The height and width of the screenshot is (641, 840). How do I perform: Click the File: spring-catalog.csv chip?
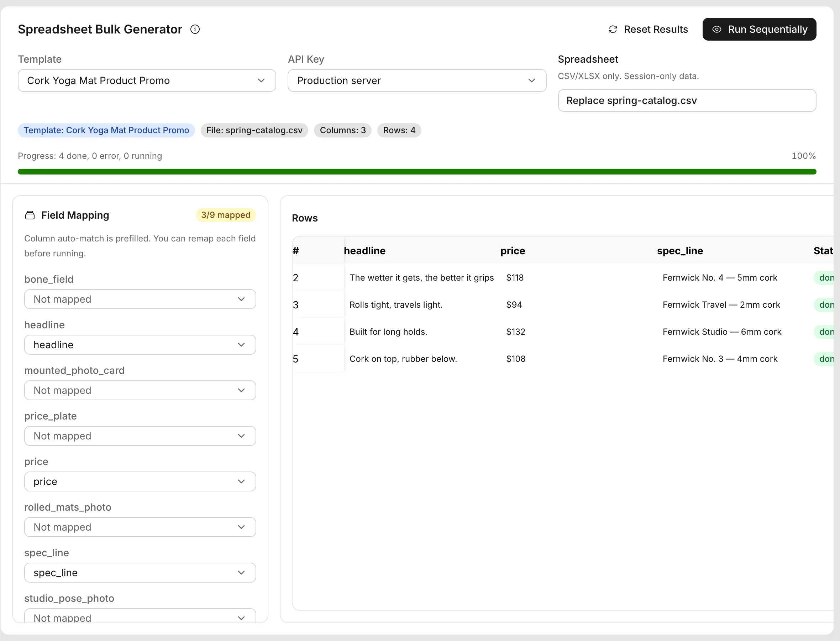coord(254,130)
